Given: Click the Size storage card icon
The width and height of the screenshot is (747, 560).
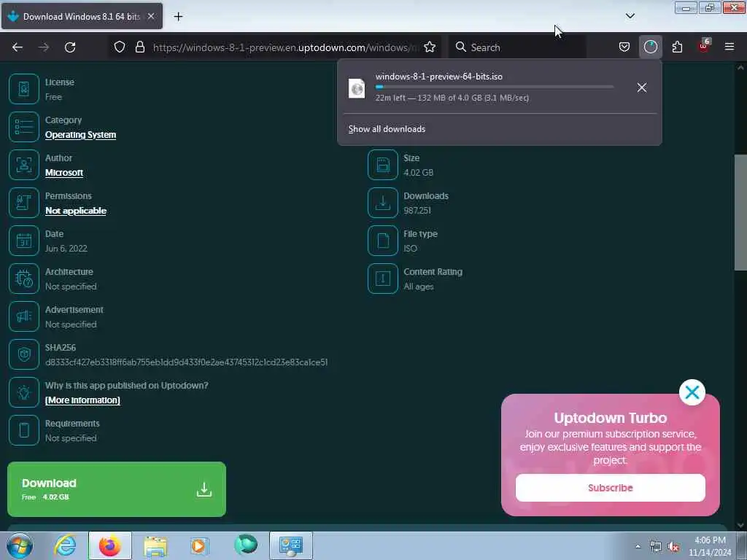Looking at the screenshot, I should click(x=382, y=165).
